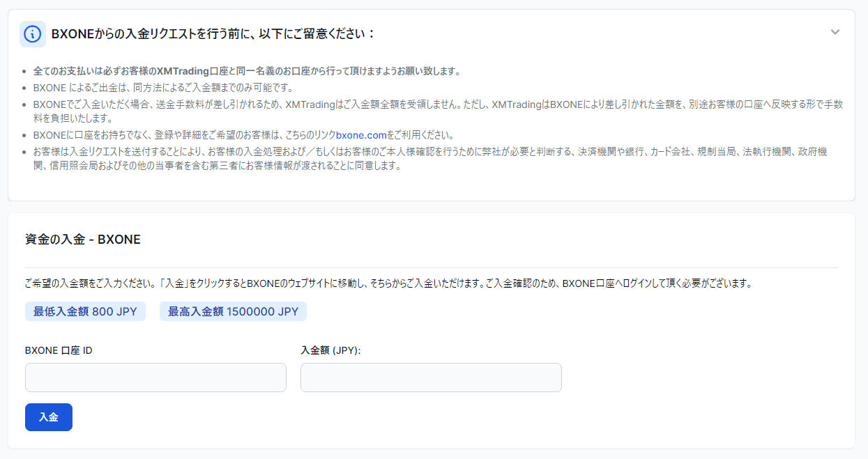Click the BXONE 口座 ID label
Image resolution: width=868 pixels, height=459 pixels.
(x=59, y=350)
